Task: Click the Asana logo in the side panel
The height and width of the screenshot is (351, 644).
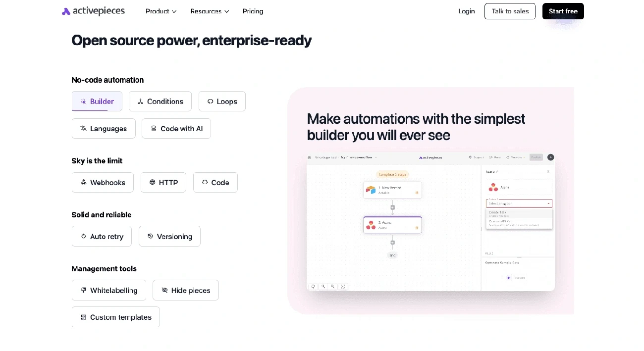Action: tap(493, 187)
